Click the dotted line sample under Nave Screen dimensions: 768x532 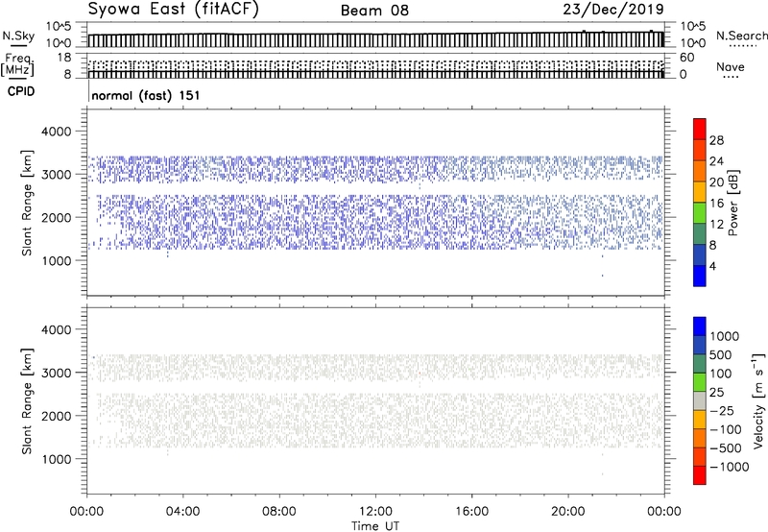731,78
